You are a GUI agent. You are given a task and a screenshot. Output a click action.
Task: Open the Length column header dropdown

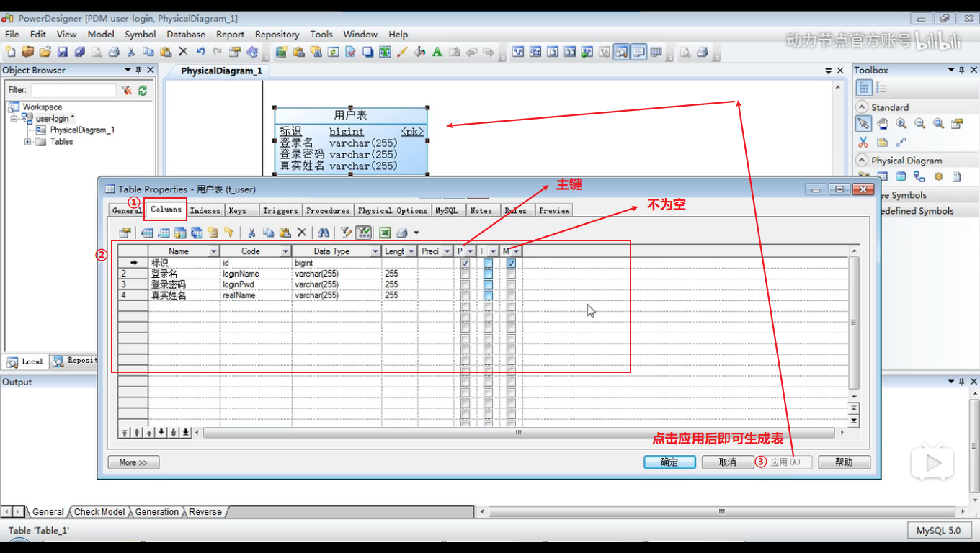coord(411,251)
